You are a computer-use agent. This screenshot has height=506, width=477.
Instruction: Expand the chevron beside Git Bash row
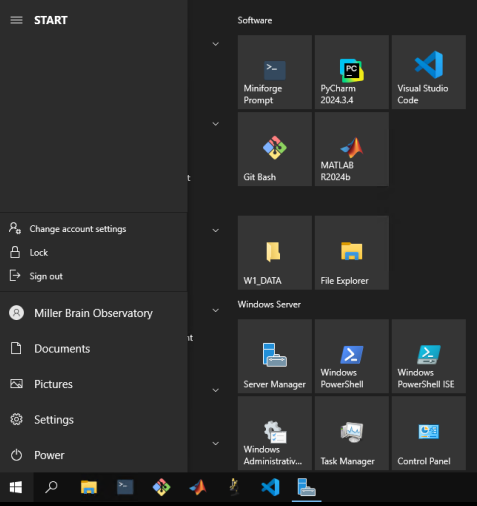[216, 124]
